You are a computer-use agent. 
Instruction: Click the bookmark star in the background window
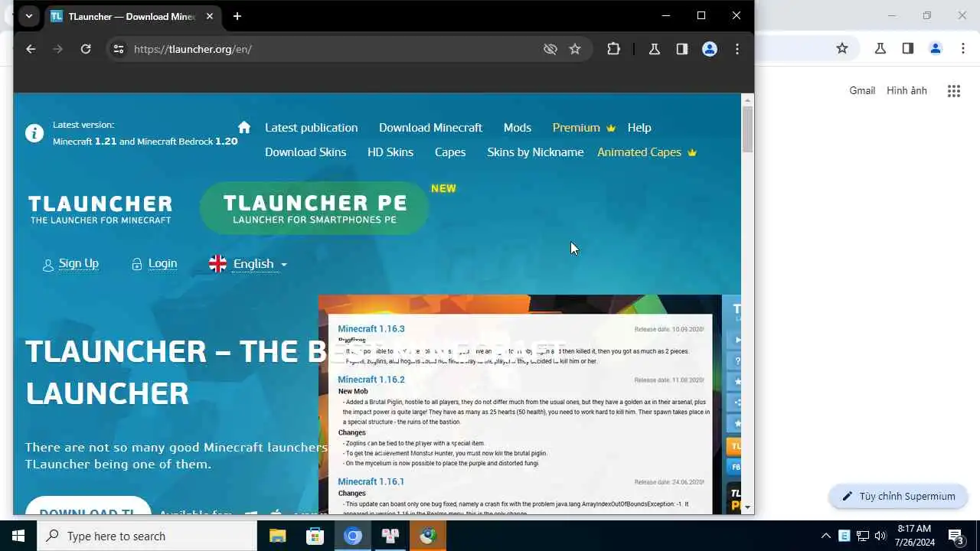click(x=842, y=48)
